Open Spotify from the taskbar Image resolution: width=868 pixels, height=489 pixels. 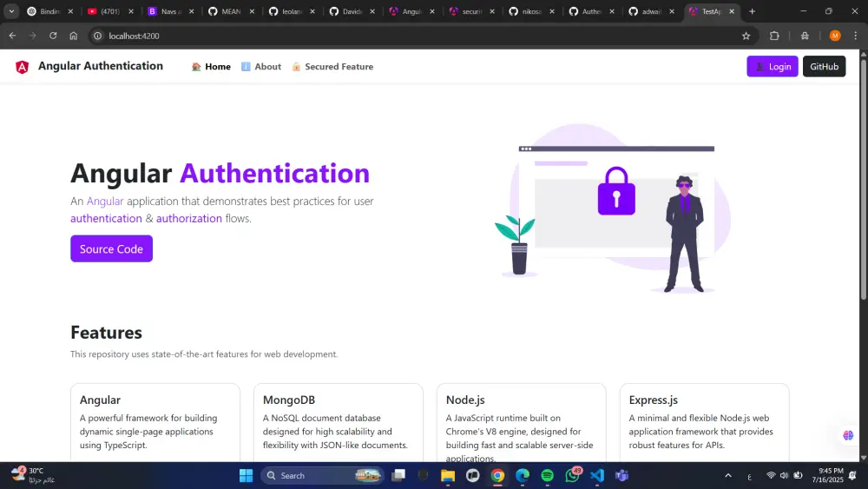click(548, 475)
